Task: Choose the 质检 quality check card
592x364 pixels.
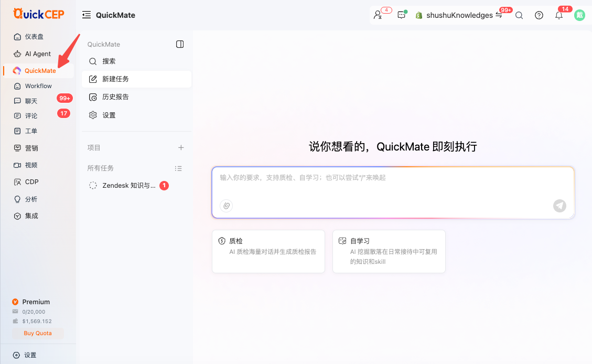Action: (268, 251)
